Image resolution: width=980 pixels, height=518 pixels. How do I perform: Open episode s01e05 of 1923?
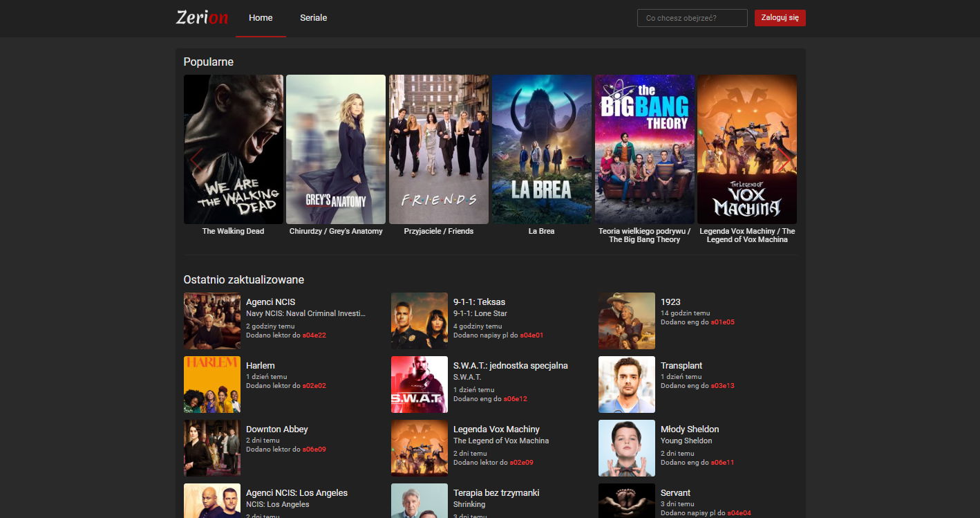pos(722,322)
